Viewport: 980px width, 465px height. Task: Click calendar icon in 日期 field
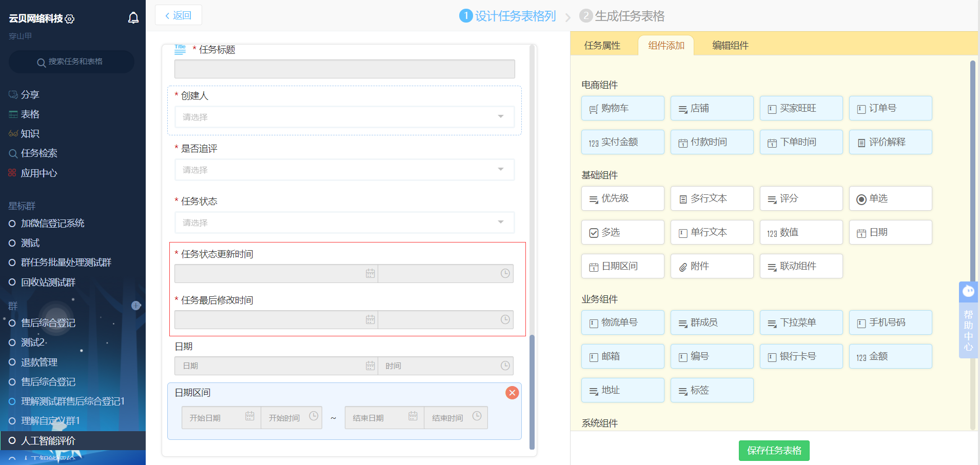pos(370,366)
